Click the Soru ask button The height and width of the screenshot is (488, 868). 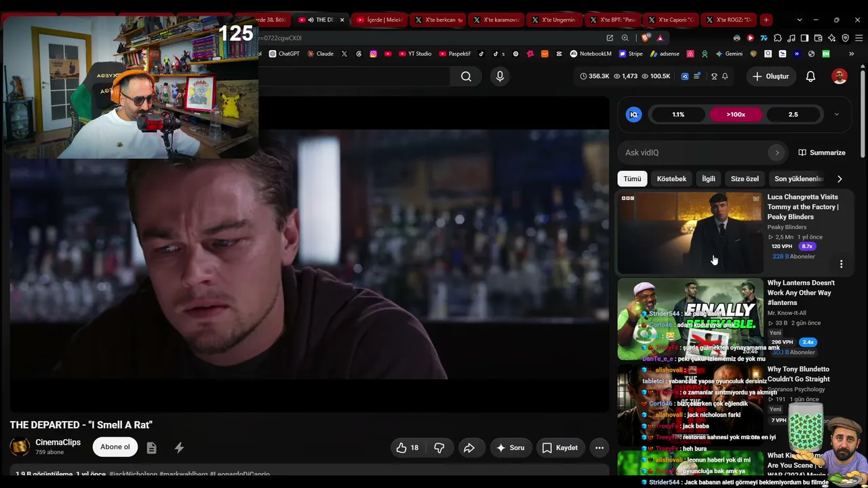pyautogui.click(x=510, y=447)
